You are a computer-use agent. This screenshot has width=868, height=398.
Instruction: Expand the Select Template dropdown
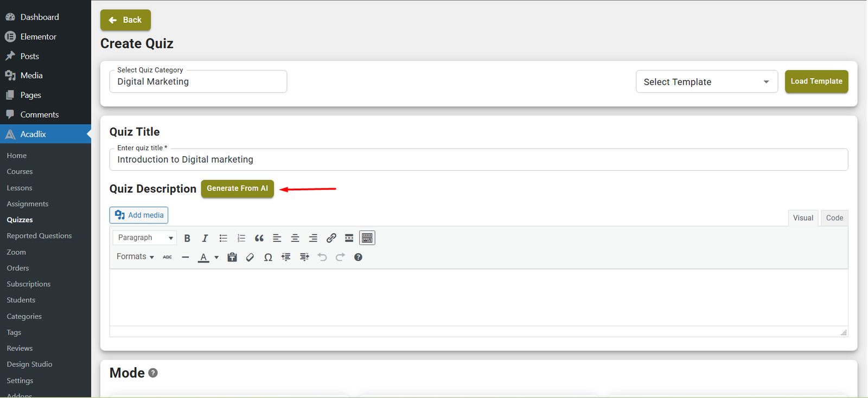coord(706,82)
